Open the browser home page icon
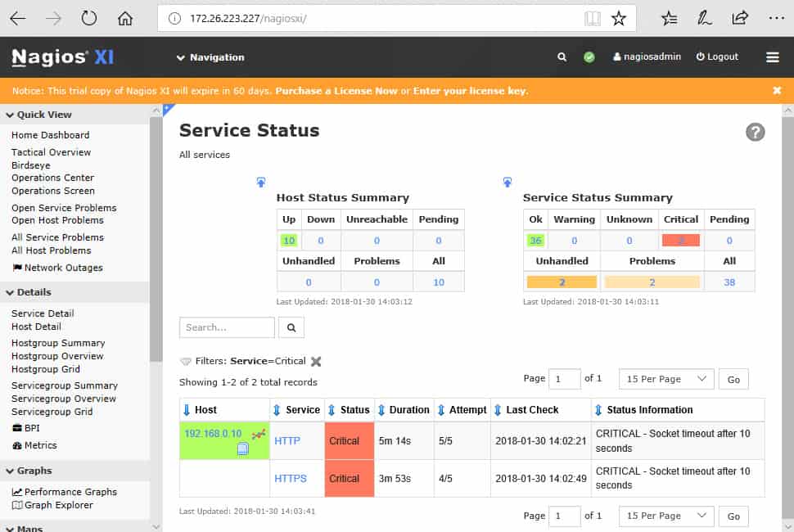Viewport: 794px width, 532px height. pos(125,18)
